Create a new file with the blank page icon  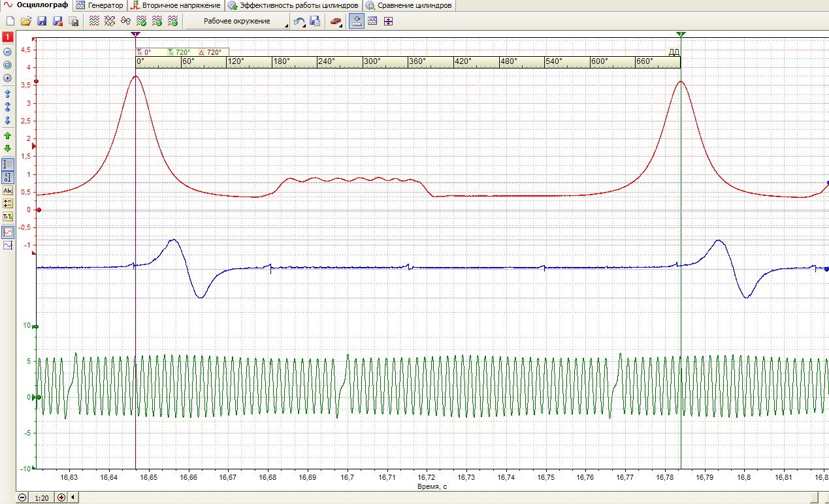click(x=10, y=22)
